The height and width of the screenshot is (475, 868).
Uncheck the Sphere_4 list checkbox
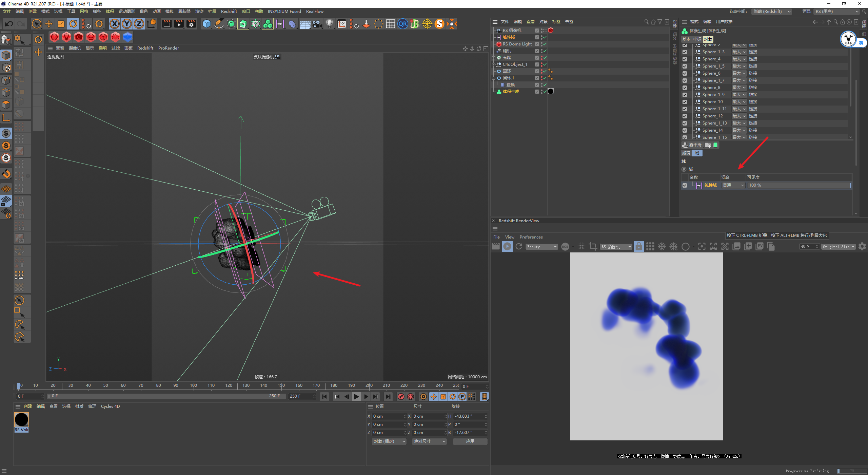coord(685,59)
